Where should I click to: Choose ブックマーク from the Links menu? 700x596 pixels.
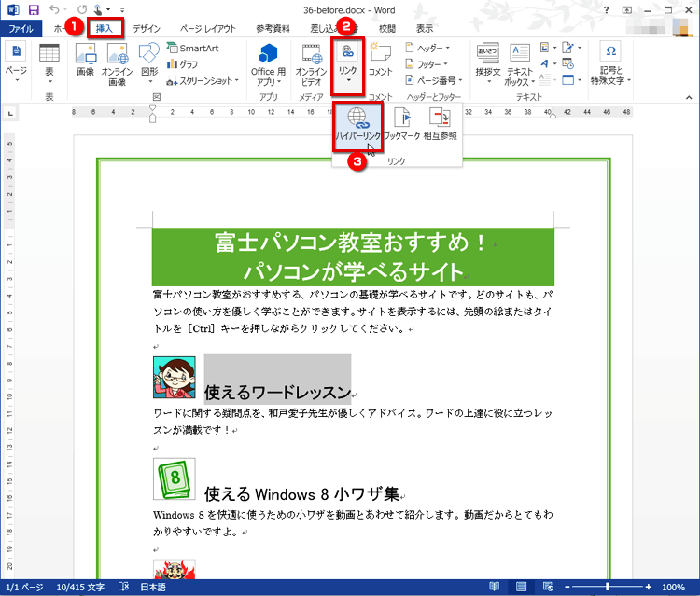[x=401, y=124]
